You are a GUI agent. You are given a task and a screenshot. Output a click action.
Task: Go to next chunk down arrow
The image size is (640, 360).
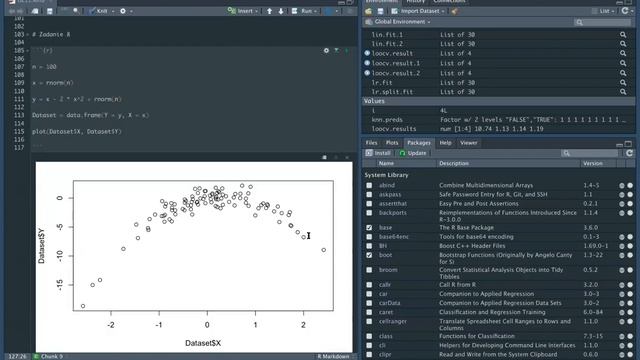pyautogui.click(x=281, y=11)
